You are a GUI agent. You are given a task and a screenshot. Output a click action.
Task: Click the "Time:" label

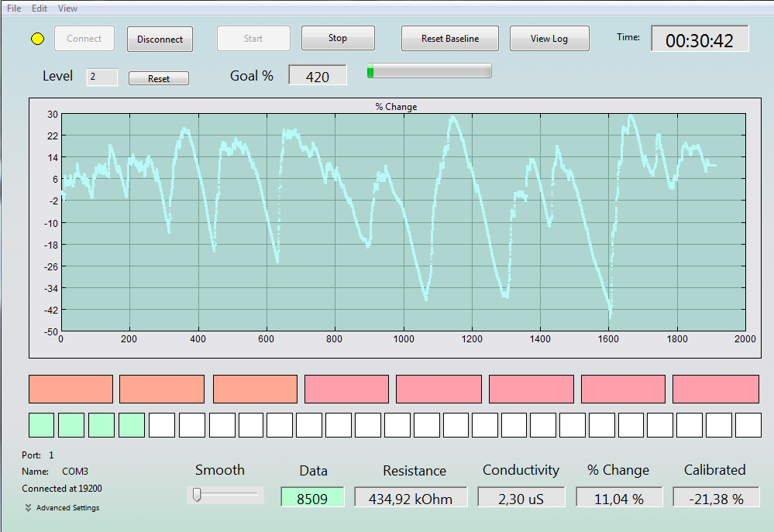(628, 37)
